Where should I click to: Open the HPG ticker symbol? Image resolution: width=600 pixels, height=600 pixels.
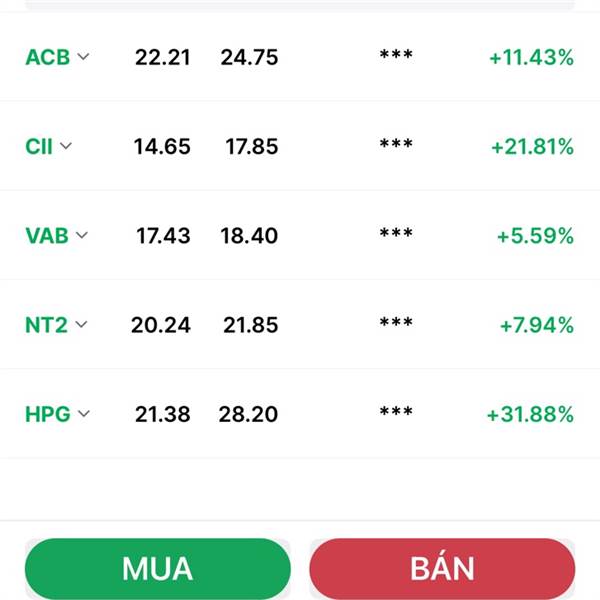(x=48, y=414)
